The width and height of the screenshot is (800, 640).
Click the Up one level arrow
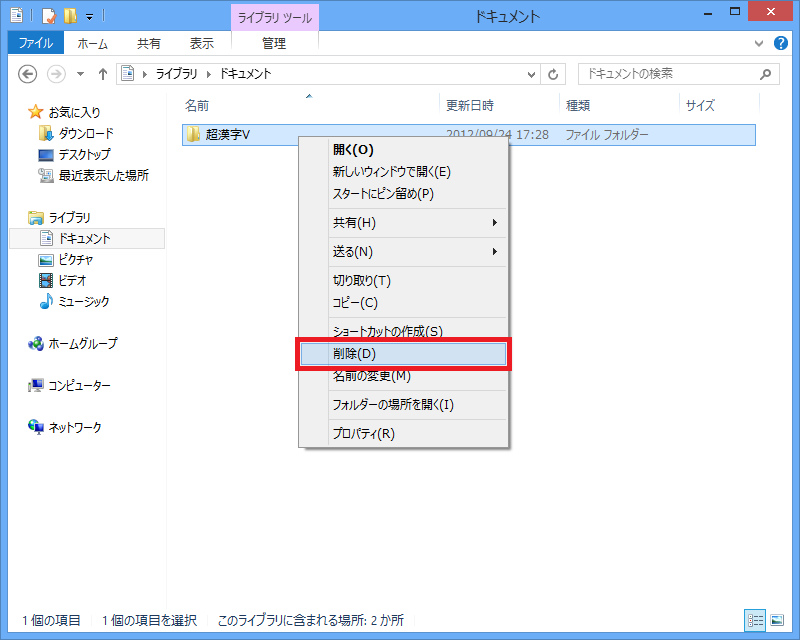[x=102, y=74]
